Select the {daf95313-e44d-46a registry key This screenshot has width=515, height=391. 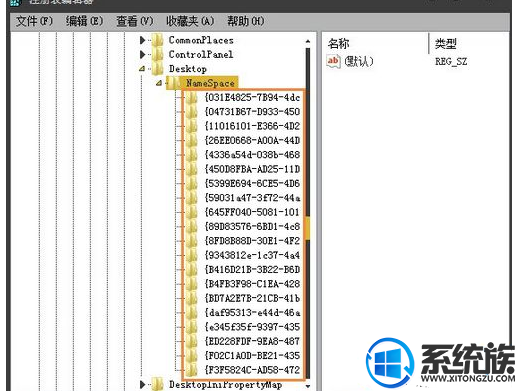252,312
